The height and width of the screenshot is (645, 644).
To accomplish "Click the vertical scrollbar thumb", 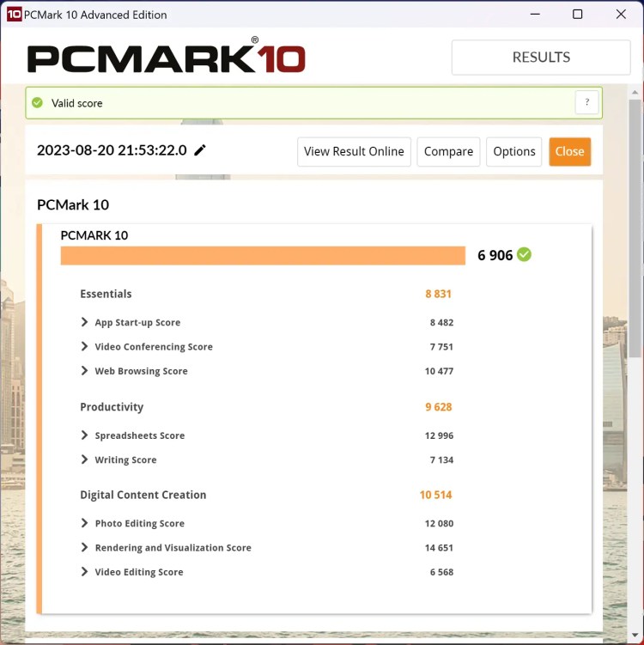I will [x=635, y=228].
